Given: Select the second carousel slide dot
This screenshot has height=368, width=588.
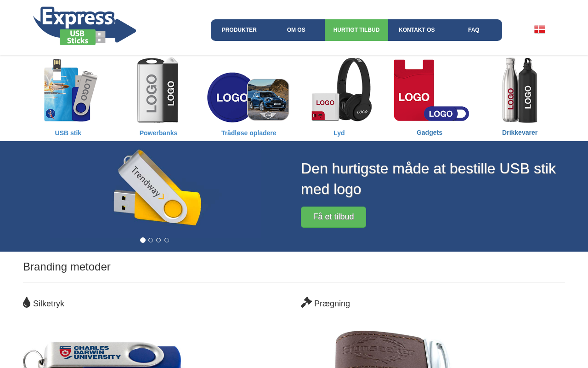Looking at the screenshot, I should [x=151, y=240].
